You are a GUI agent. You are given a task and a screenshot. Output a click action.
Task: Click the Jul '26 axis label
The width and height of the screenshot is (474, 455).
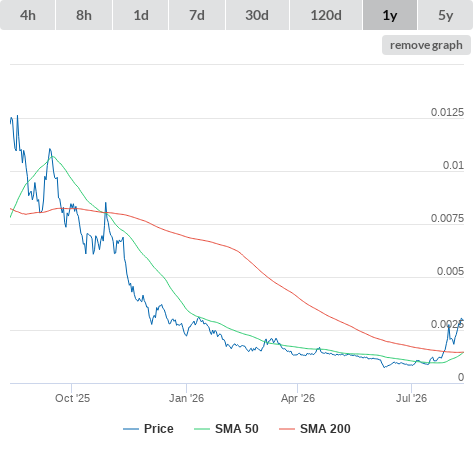tap(411, 398)
